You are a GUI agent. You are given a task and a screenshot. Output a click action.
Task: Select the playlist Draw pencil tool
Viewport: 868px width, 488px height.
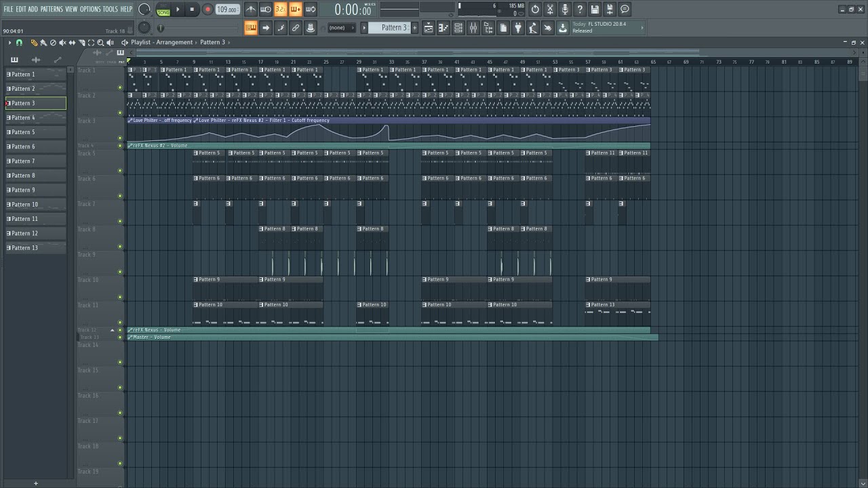click(x=35, y=43)
